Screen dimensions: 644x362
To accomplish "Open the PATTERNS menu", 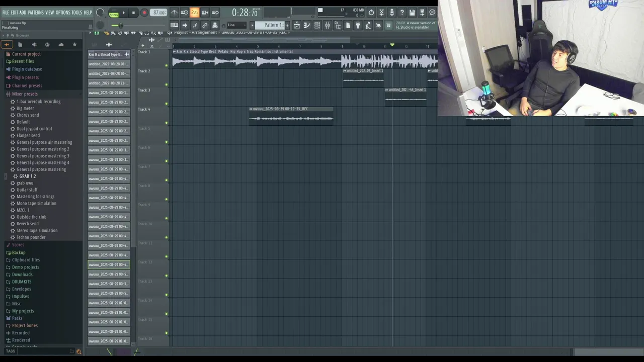I will tap(36, 13).
